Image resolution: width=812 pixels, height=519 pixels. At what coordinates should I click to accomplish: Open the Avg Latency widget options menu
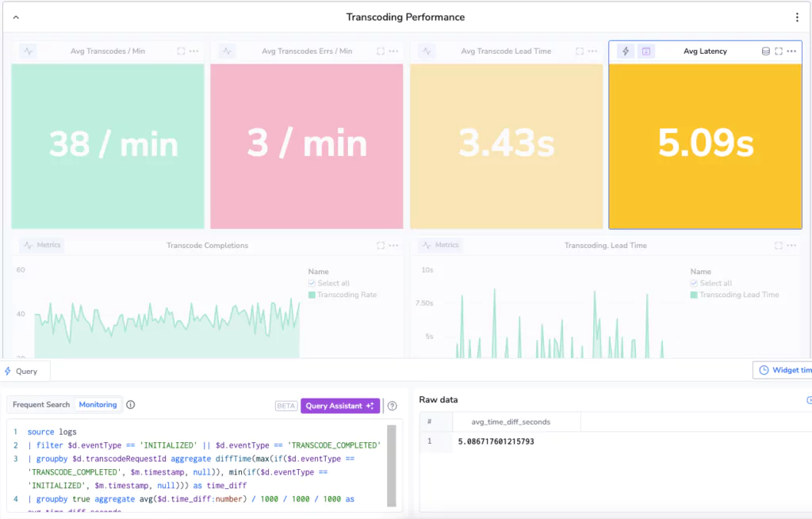click(x=791, y=52)
